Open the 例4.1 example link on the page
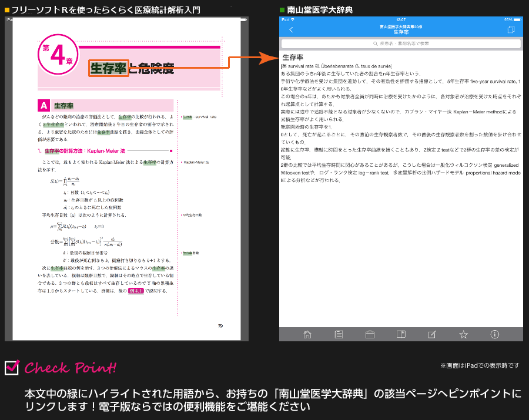This screenshot has width=529, height=420. click(137, 291)
